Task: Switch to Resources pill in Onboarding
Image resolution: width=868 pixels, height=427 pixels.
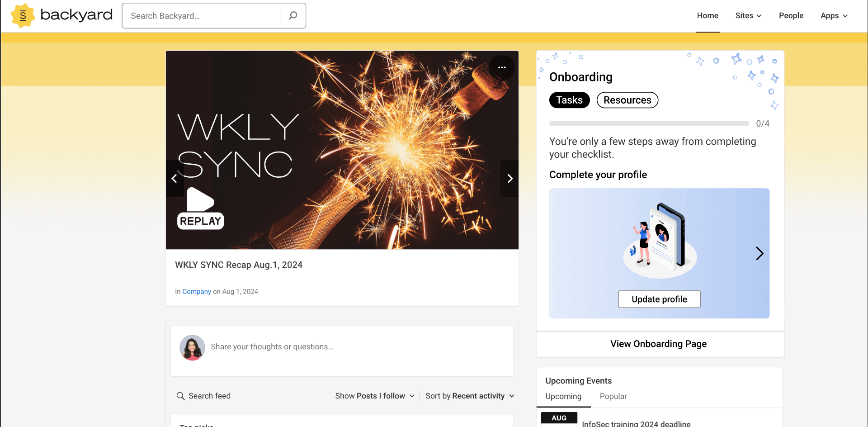Action: (627, 100)
